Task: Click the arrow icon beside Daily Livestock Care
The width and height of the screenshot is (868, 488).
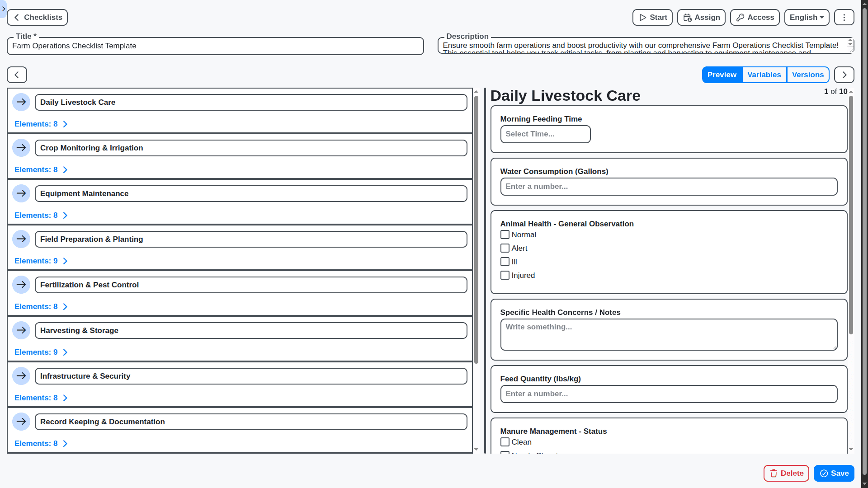Action: click(x=21, y=102)
